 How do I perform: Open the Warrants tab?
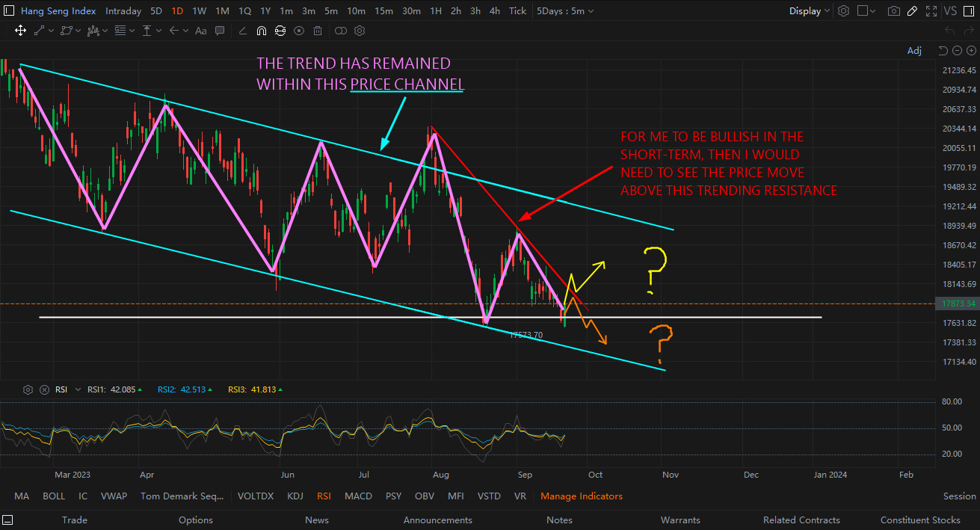[680, 520]
